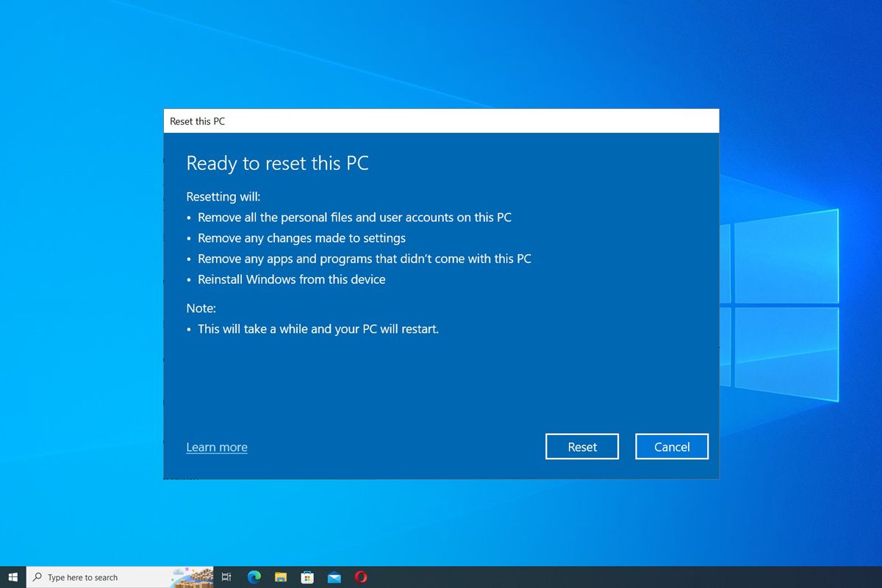Click the 'Remove any apps and programs' line

364,259
